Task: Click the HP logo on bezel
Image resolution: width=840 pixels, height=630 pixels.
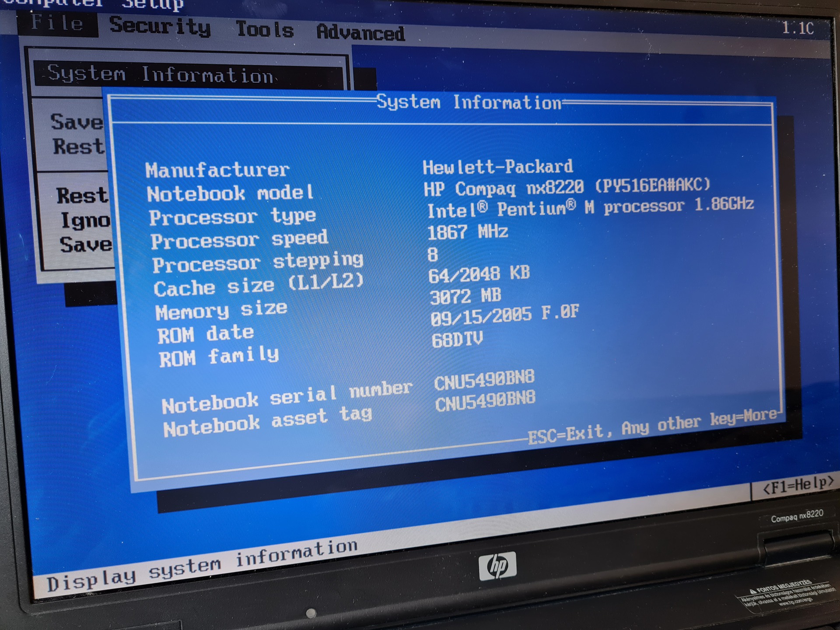Action: click(497, 566)
